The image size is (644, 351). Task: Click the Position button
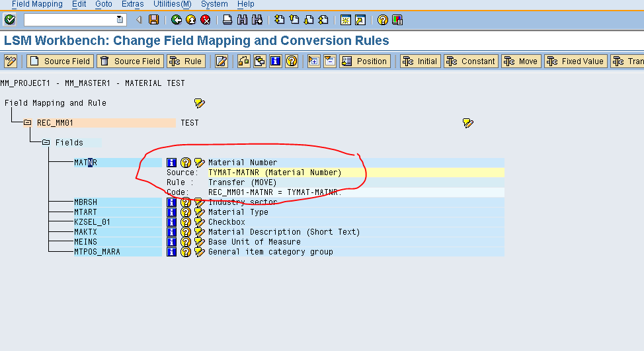click(365, 61)
